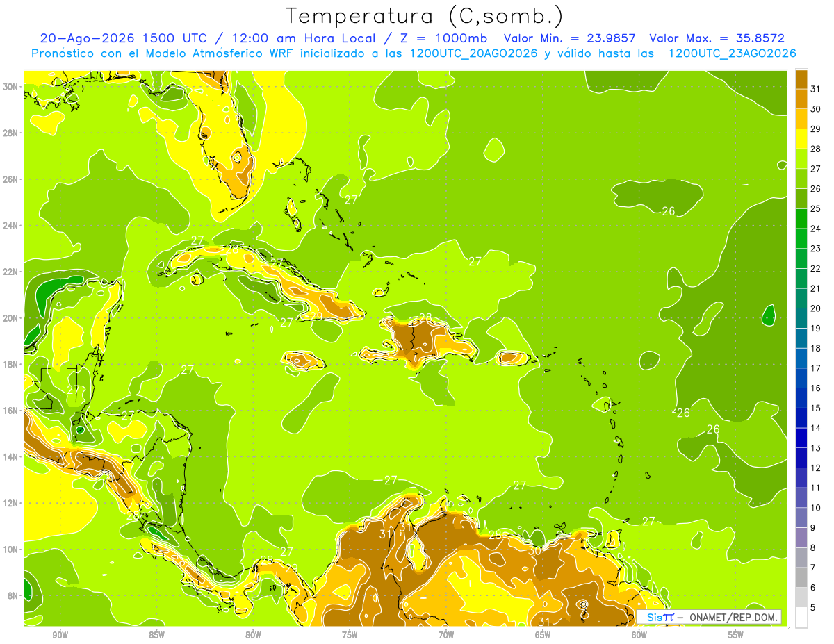Click the '12N' latitude axis label
Screen dimensions: 834x644
point(10,503)
